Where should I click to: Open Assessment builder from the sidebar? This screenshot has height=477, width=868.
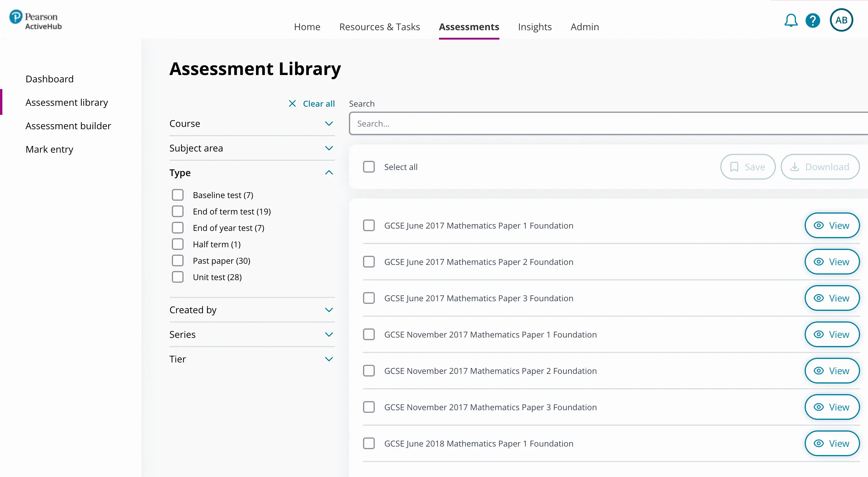tap(68, 126)
